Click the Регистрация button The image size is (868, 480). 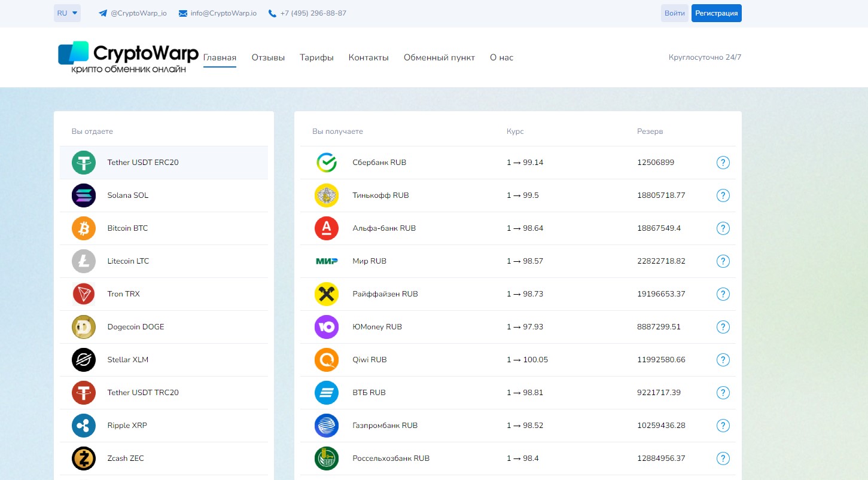(717, 13)
